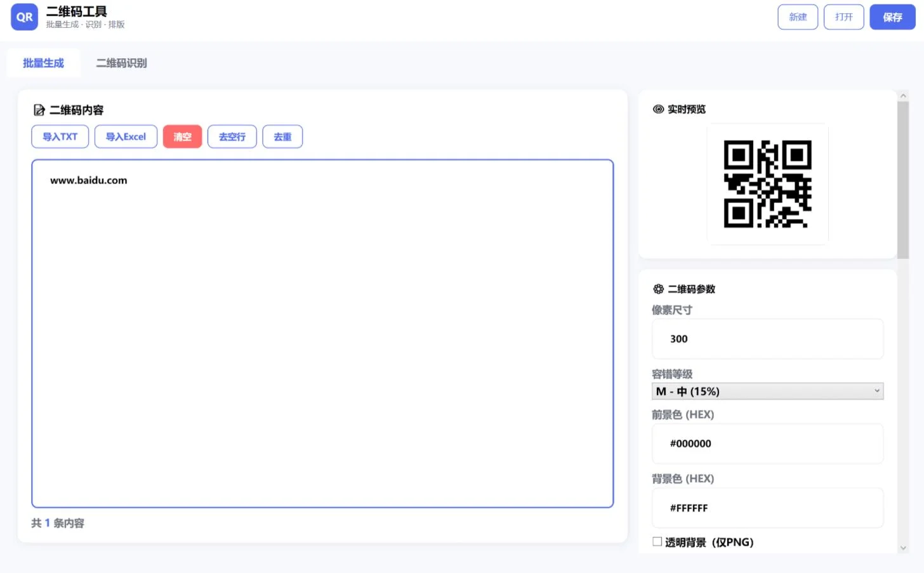The image size is (924, 573).
Task: Import content with 导入Excel
Action: point(126,136)
